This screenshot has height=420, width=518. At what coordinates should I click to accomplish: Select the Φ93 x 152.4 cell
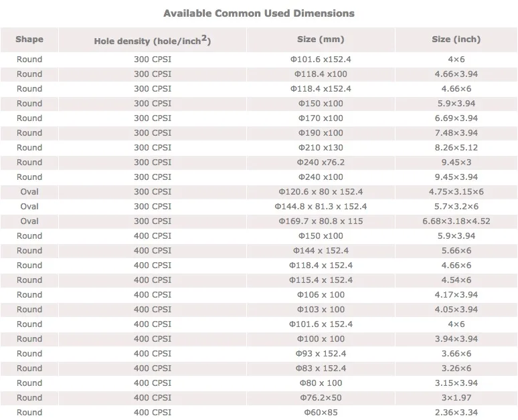point(321,354)
